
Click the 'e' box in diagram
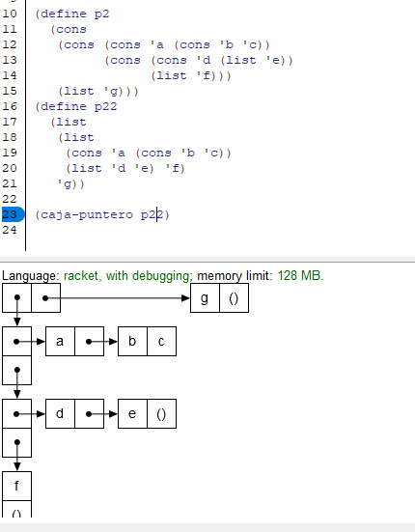point(132,413)
